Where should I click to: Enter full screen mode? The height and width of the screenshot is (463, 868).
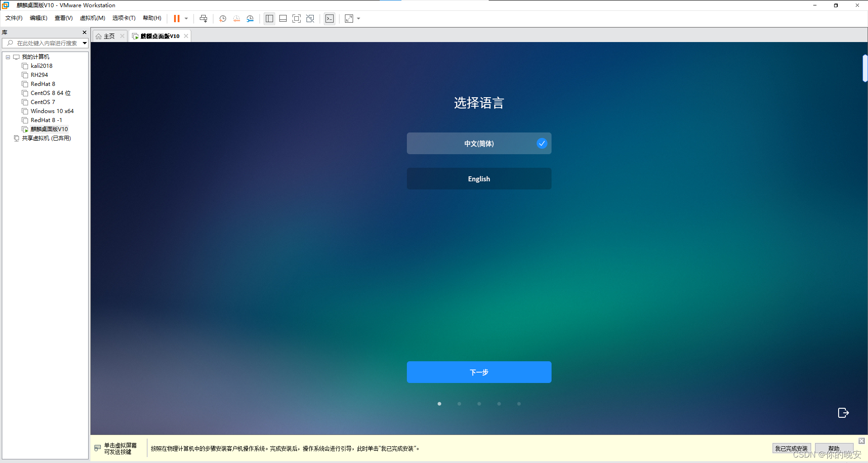pyautogui.click(x=297, y=19)
